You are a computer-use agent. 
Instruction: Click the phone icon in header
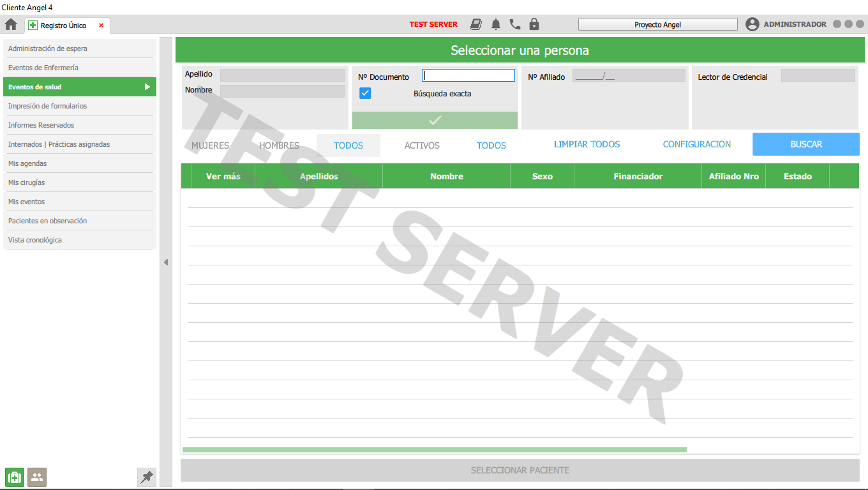click(x=515, y=25)
